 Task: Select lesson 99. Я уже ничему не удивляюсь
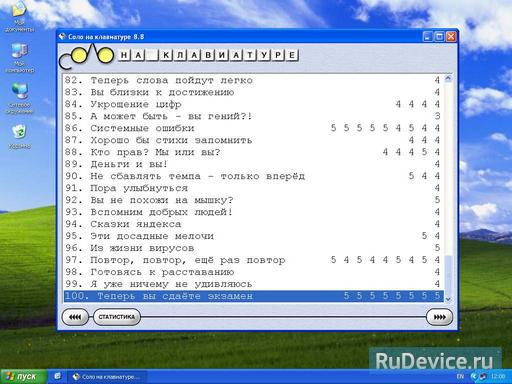[x=253, y=284]
